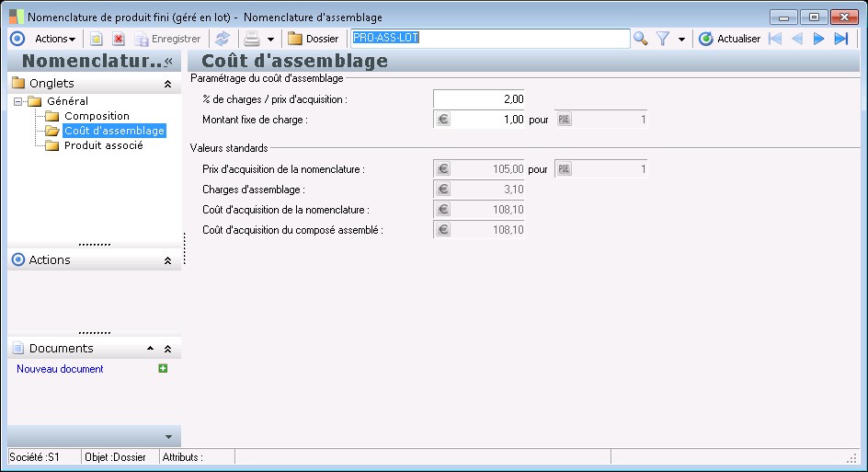Collapse the Général tree node

pyautogui.click(x=17, y=101)
